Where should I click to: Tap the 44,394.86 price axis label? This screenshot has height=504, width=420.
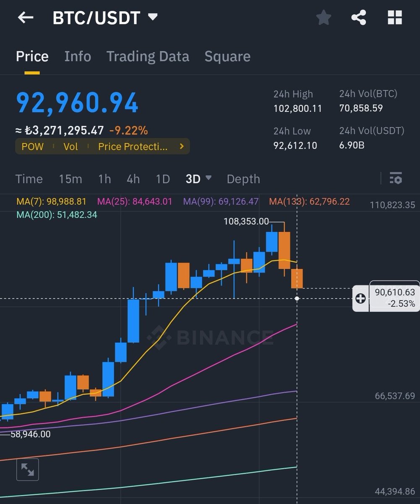394,492
